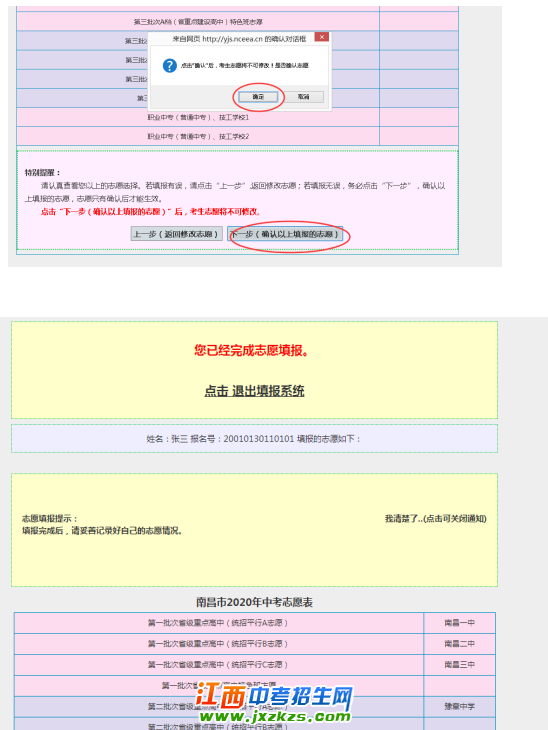Click the 南昌市2020年中考志愿表 heading
The height and width of the screenshot is (730, 548).
tap(254, 602)
